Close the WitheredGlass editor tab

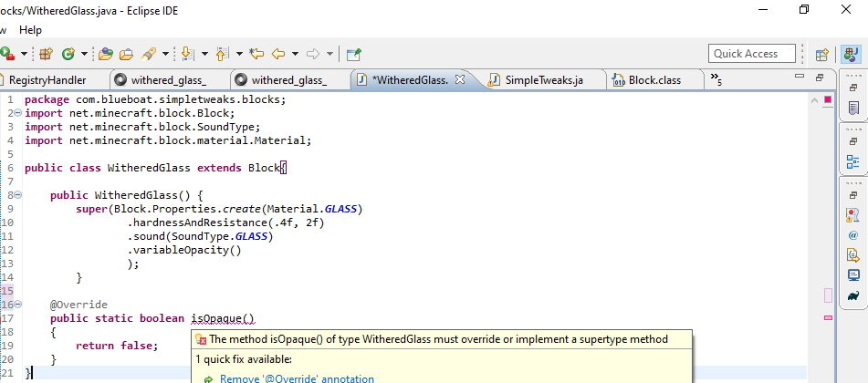[x=460, y=79]
